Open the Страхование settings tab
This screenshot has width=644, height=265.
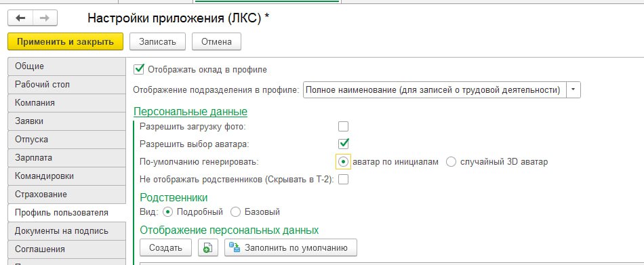pyautogui.click(x=66, y=194)
